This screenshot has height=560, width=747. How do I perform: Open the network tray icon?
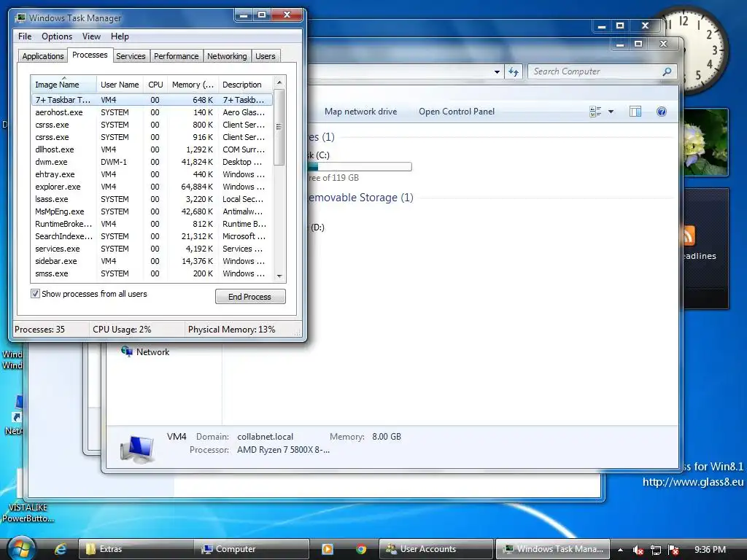[656, 550]
